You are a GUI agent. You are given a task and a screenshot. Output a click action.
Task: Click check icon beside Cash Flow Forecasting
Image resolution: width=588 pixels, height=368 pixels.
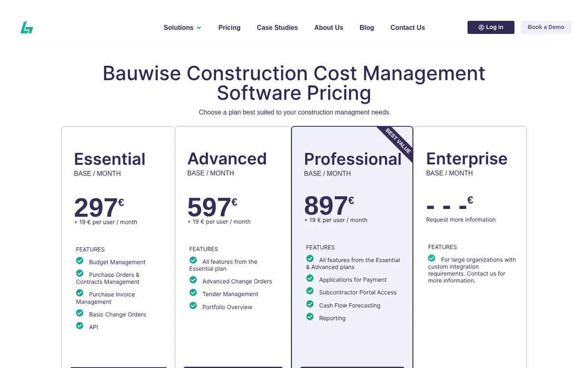(x=310, y=304)
